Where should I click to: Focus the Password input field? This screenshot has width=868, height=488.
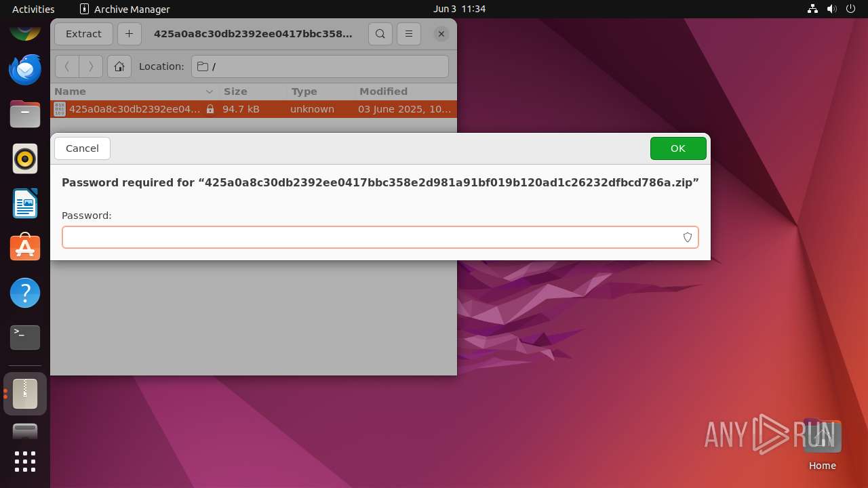(x=380, y=237)
